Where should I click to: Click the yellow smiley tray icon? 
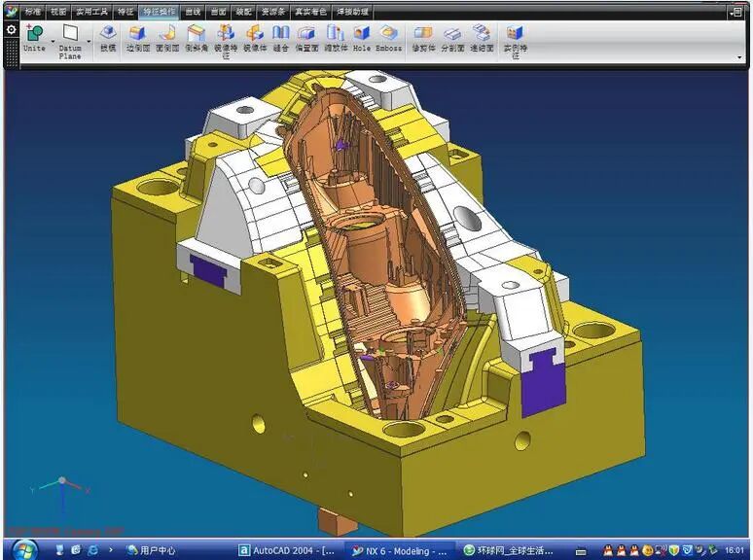647,550
